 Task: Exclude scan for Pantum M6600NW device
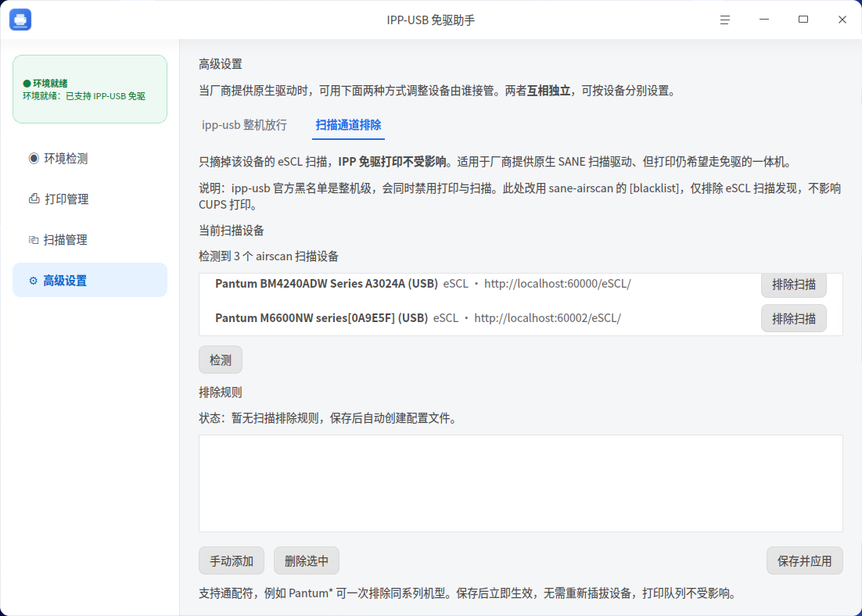[x=793, y=318]
